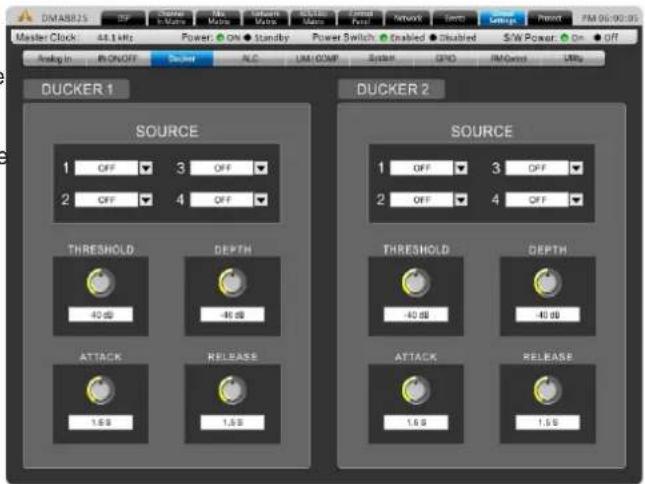The height and width of the screenshot is (484, 645).
Task: Switch to IN ON/OFF sub-tab
Action: point(118,59)
